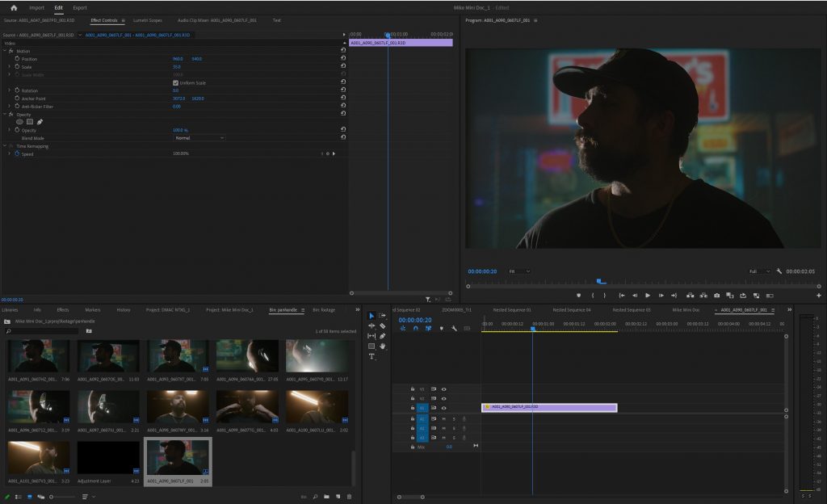Mute the A1 audio track
Viewport: 827px width, 504px height.
coord(443,419)
